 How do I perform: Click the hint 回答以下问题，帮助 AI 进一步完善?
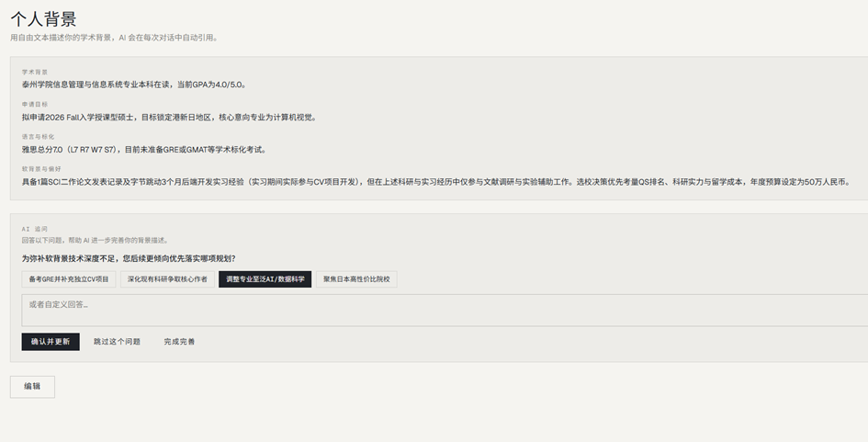(x=96, y=241)
